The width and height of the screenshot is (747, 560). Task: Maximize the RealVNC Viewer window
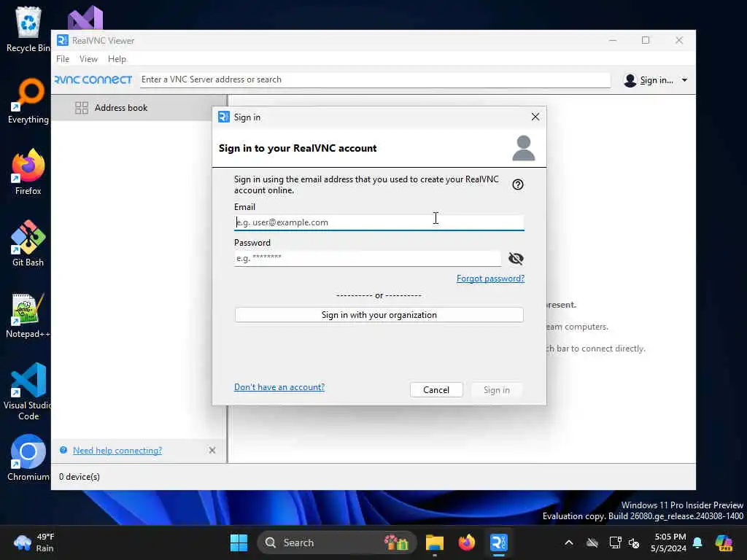click(646, 41)
